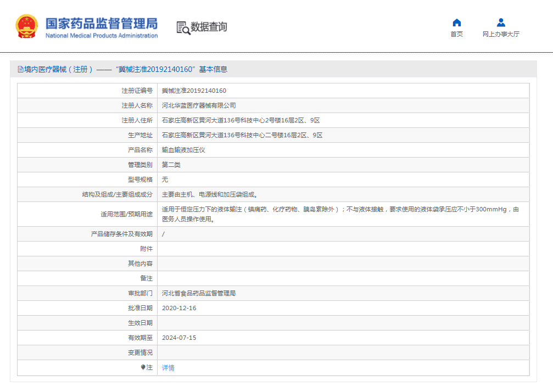Click the management category value 第二类
The height and width of the screenshot is (392, 553).
171,165
